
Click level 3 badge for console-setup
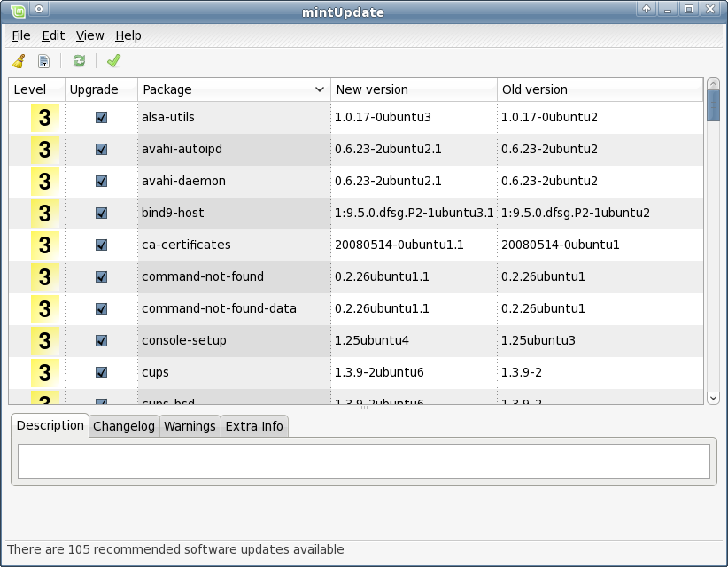pos(44,341)
